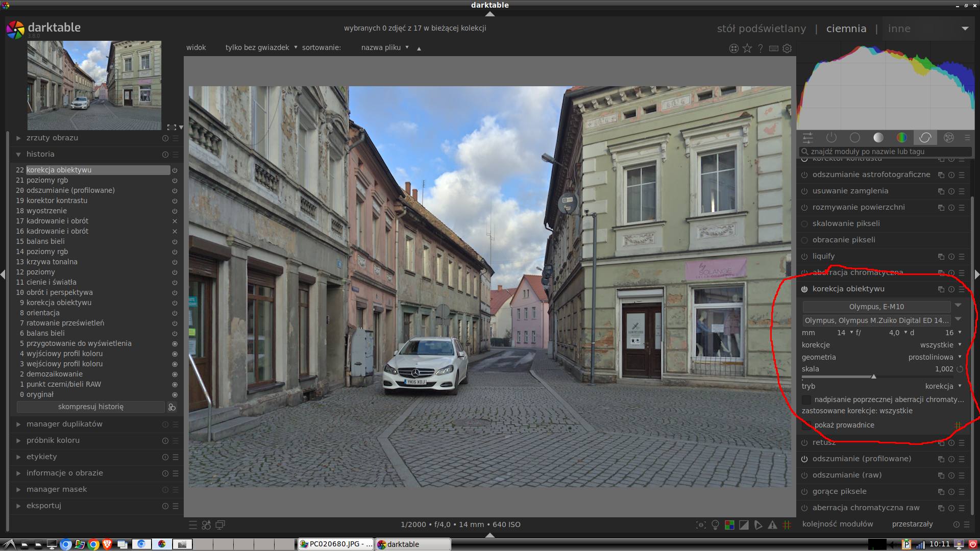Open the color module group tab

point(901,138)
